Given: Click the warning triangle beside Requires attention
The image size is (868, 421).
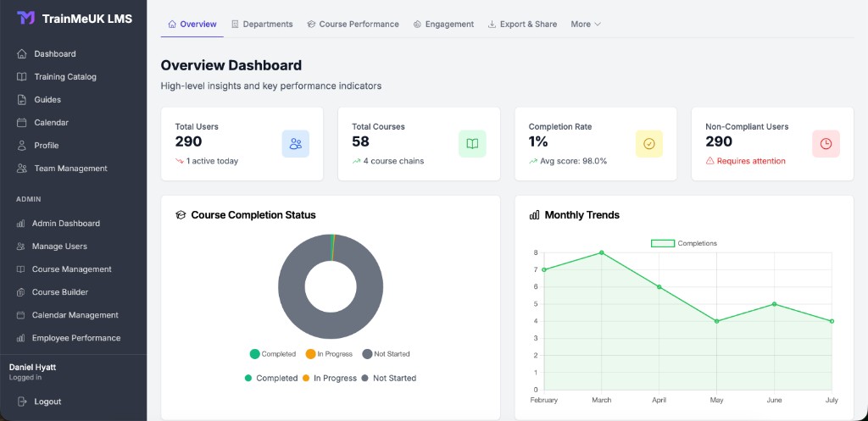Looking at the screenshot, I should click(709, 161).
